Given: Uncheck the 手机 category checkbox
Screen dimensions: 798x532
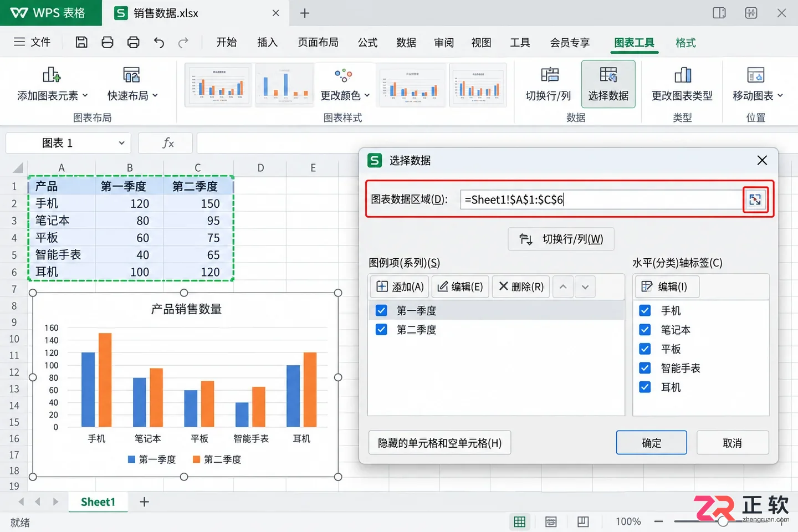Looking at the screenshot, I should point(645,310).
